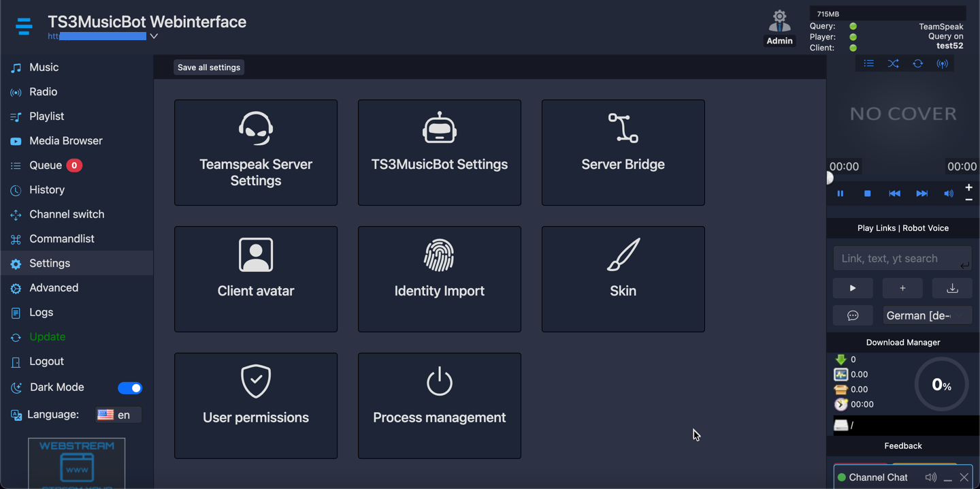The height and width of the screenshot is (489, 980).
Task: Click the Download Manager header
Action: pos(903,343)
